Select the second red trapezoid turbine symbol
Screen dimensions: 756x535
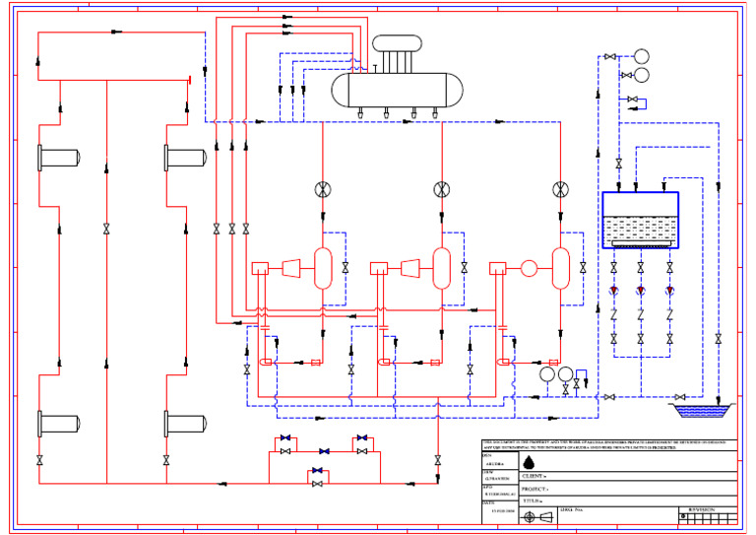(410, 268)
